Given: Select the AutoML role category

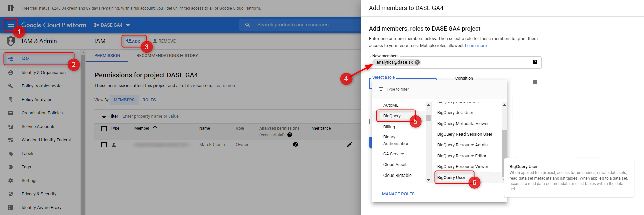Looking at the screenshot, I should 391,105.
